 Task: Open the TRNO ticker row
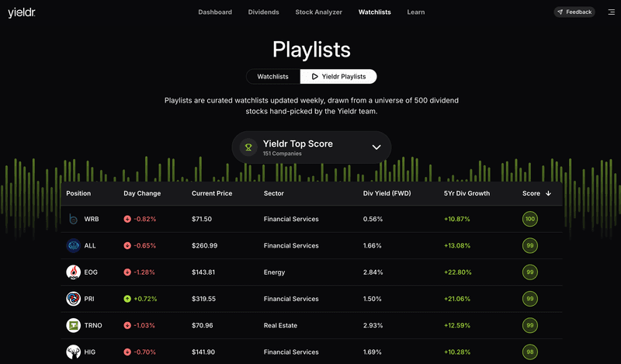point(311,325)
